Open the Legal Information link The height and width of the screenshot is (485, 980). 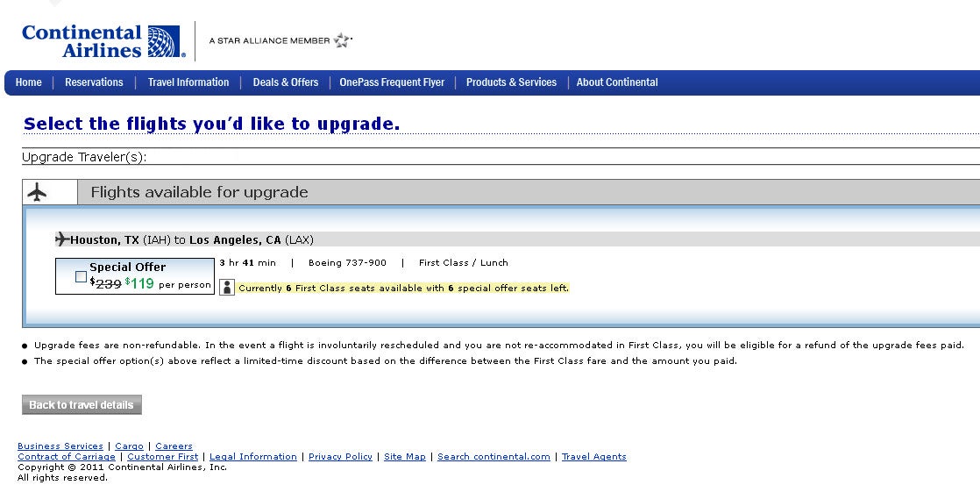pos(253,456)
